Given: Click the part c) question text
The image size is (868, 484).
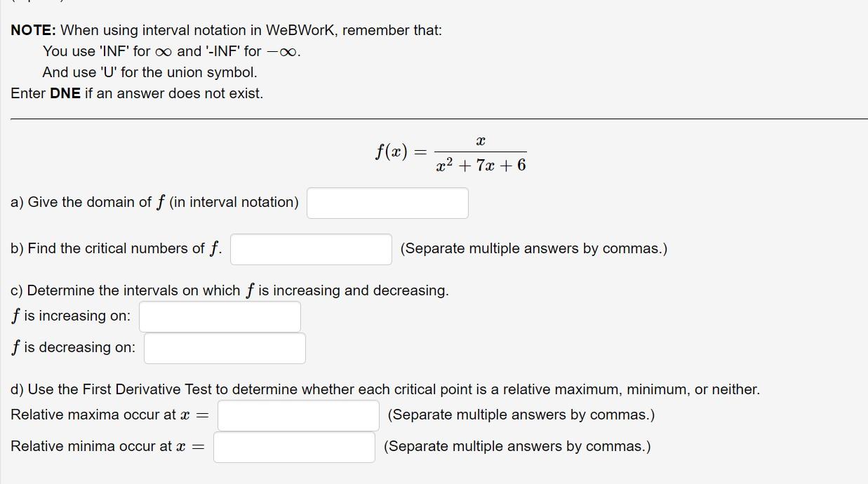Looking at the screenshot, I should coord(229,290).
